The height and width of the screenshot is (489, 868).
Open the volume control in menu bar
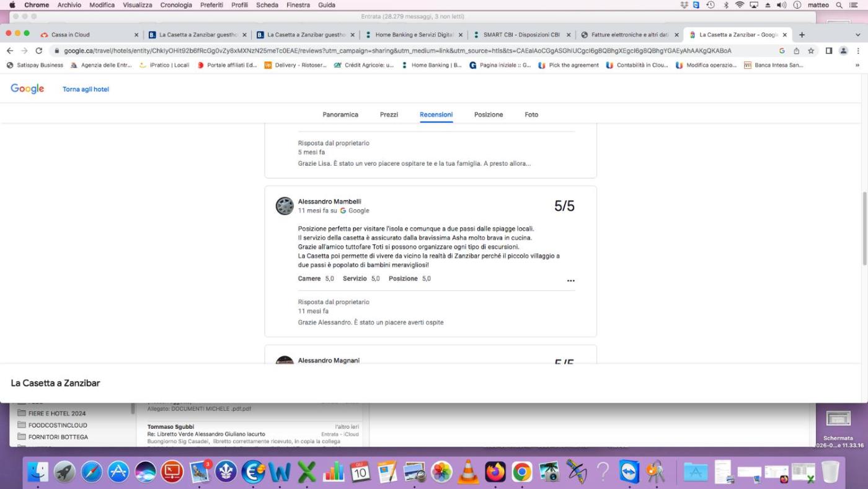coord(781,5)
